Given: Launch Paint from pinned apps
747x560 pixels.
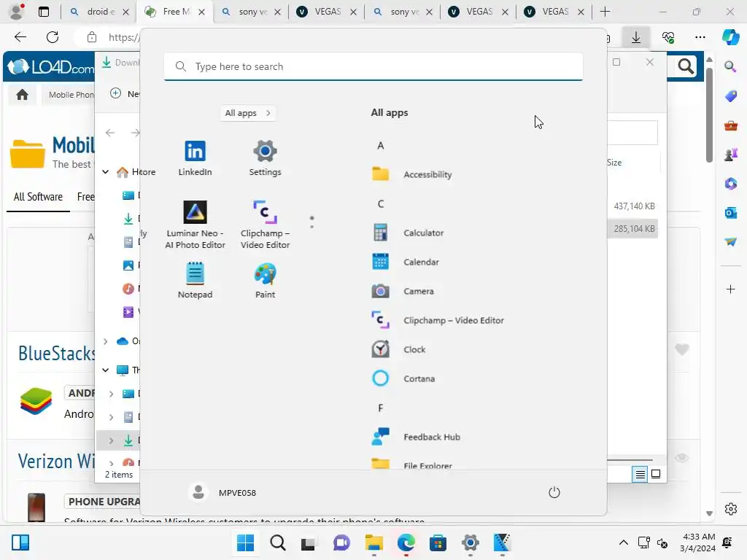Looking at the screenshot, I should [x=265, y=281].
